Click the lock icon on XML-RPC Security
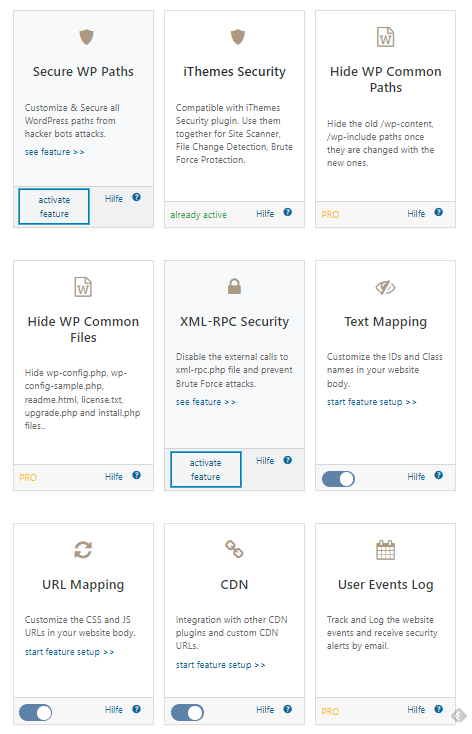 (234, 286)
